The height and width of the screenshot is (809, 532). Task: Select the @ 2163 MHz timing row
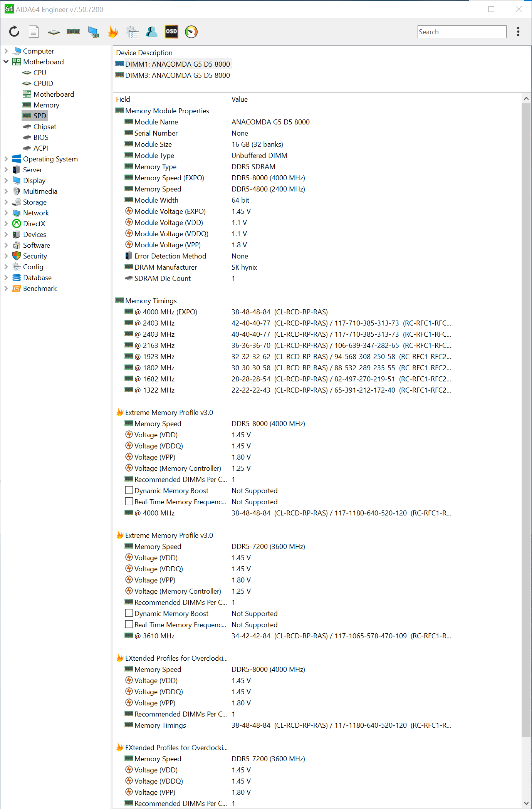(x=284, y=345)
